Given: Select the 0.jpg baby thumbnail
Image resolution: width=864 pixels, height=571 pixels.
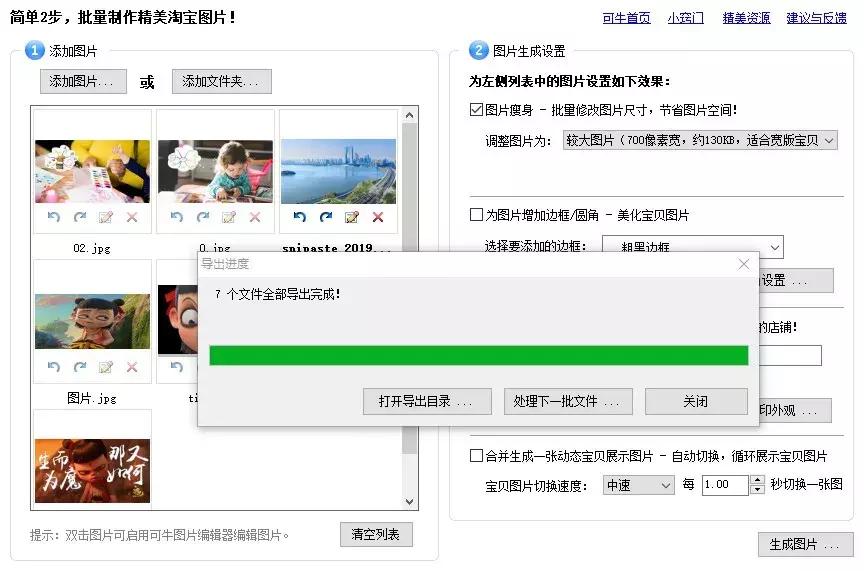Looking at the screenshot, I should tap(215, 171).
